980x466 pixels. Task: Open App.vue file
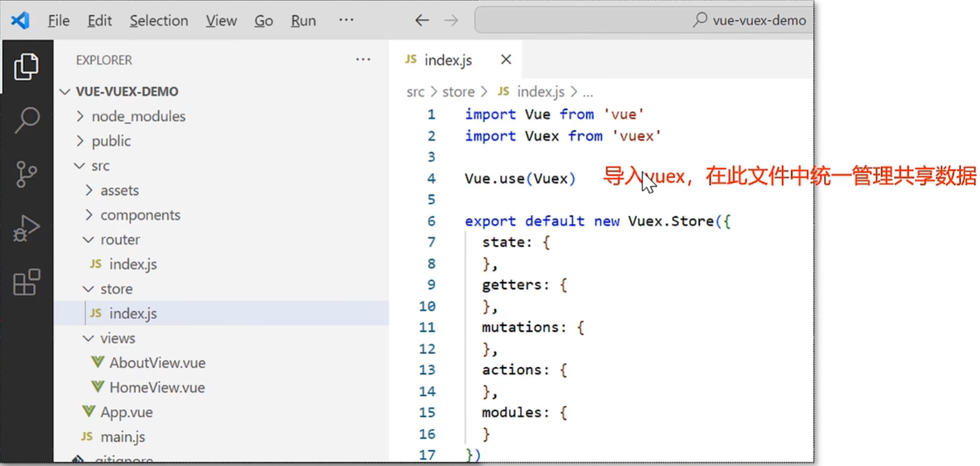coord(127,412)
